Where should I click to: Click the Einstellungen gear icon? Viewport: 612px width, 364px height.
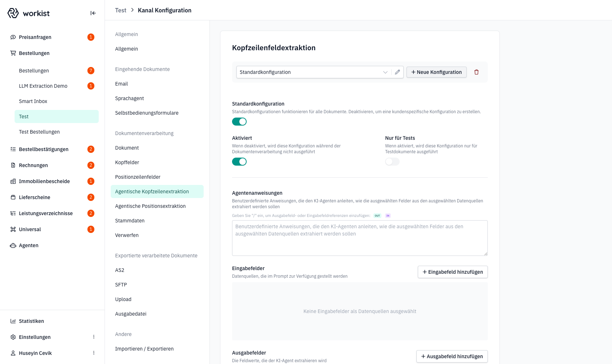tap(13, 337)
